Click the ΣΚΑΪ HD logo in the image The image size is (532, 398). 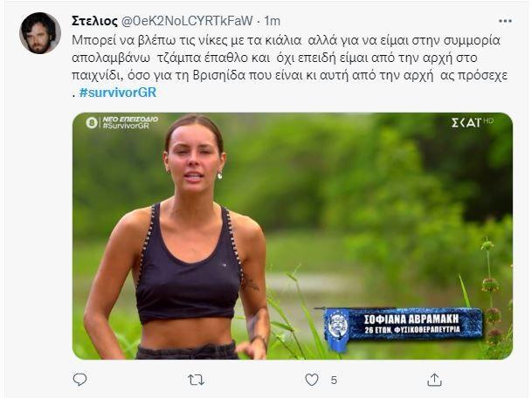(471, 122)
